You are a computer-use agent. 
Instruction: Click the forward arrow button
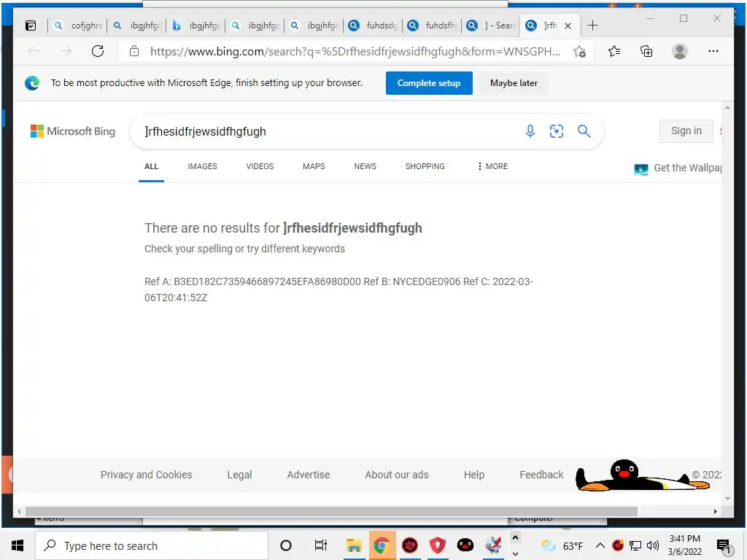coord(66,51)
